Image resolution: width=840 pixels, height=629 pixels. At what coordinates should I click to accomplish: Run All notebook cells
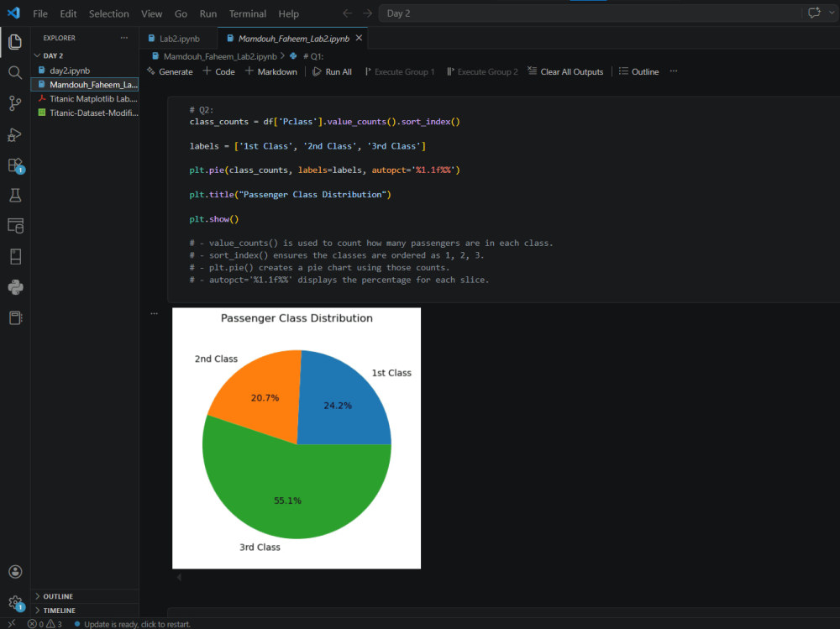point(332,71)
